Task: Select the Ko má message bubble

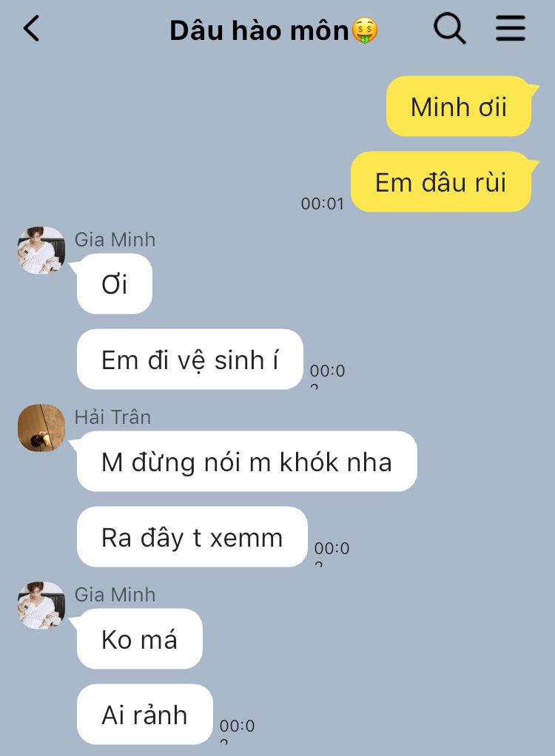Action: [x=140, y=639]
